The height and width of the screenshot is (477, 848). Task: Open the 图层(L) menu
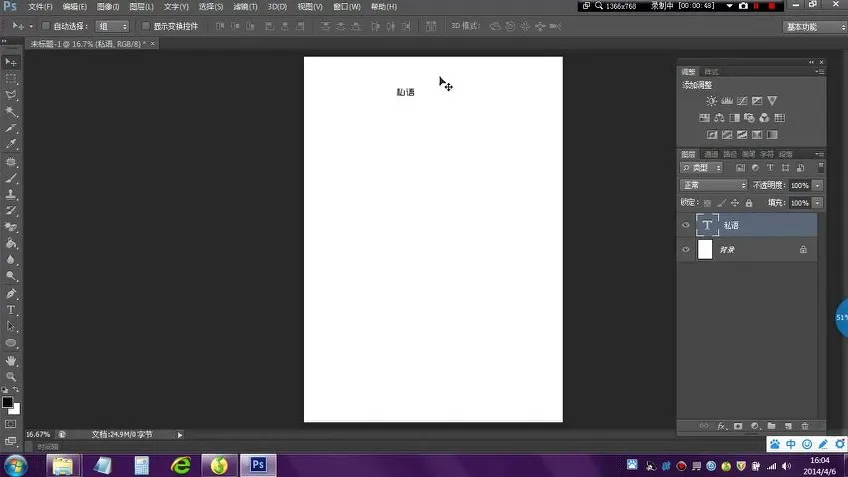(x=143, y=7)
